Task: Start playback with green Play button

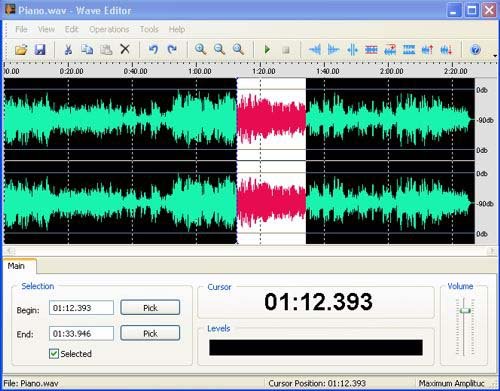Action: click(267, 50)
